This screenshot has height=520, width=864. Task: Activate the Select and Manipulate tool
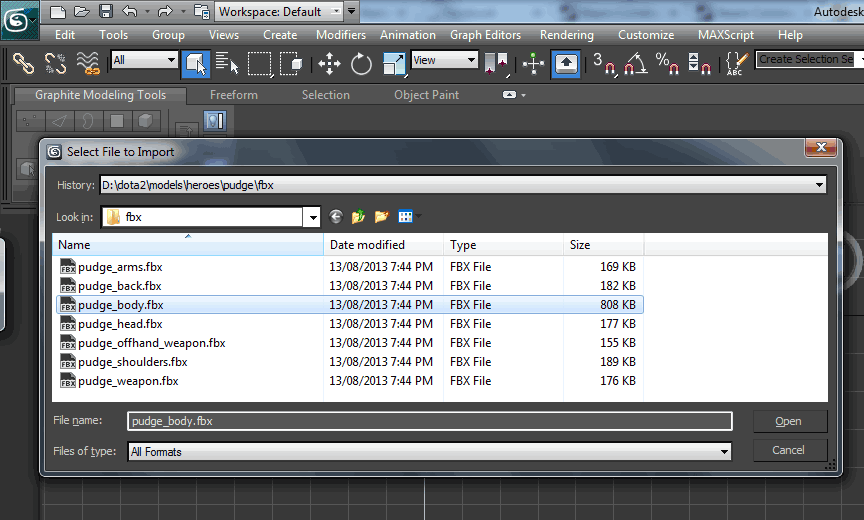533,64
